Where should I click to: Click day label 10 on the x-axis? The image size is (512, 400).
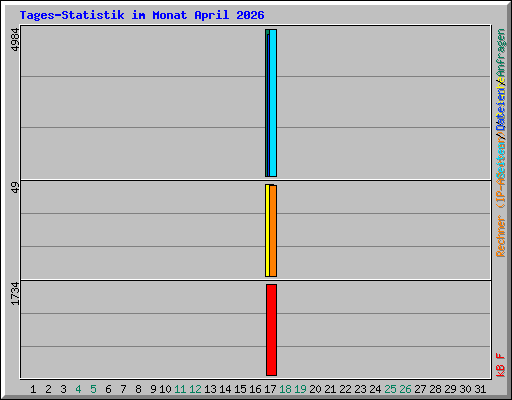[165, 389]
